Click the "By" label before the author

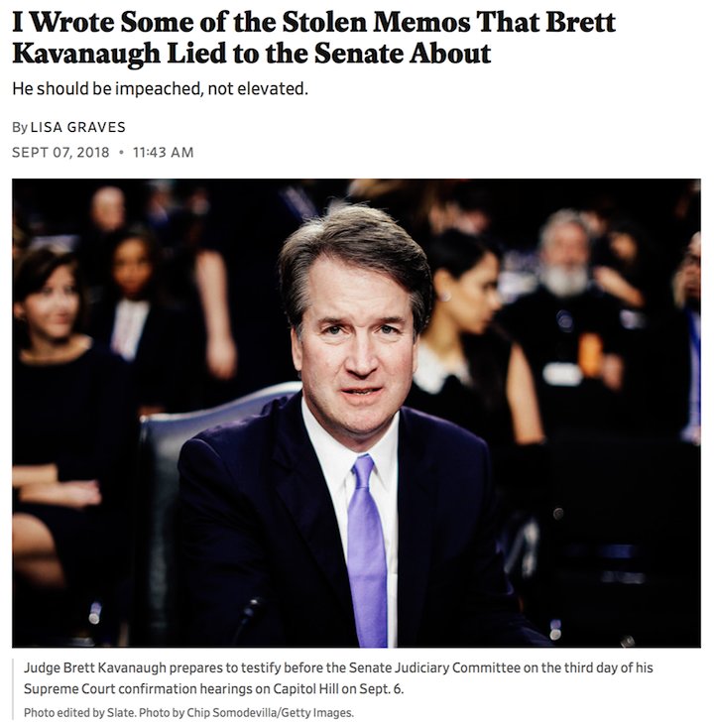20,128
